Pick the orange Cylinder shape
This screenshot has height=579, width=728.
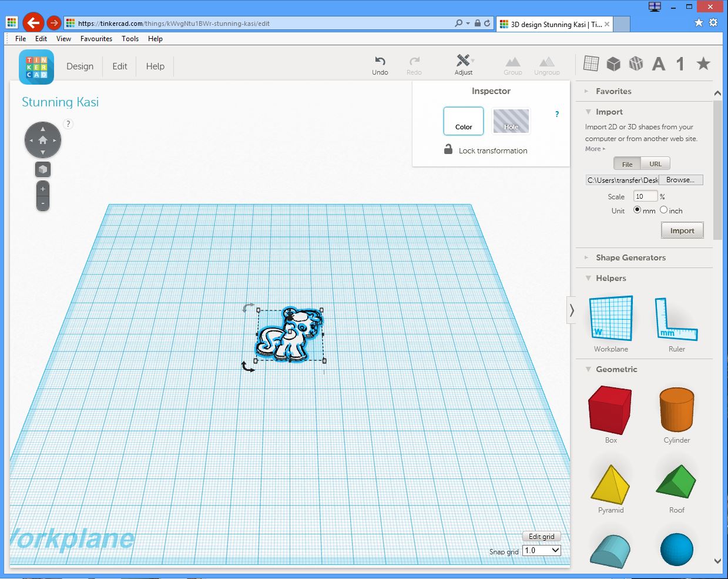676,410
